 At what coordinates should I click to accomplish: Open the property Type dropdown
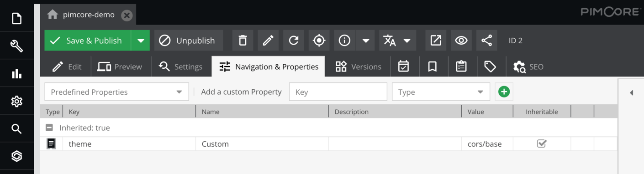tap(441, 92)
